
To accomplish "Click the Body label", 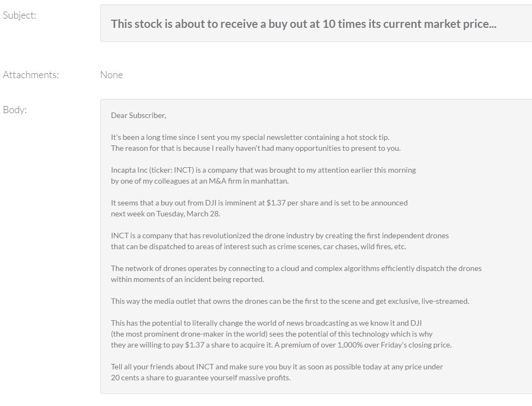I will point(15,109).
